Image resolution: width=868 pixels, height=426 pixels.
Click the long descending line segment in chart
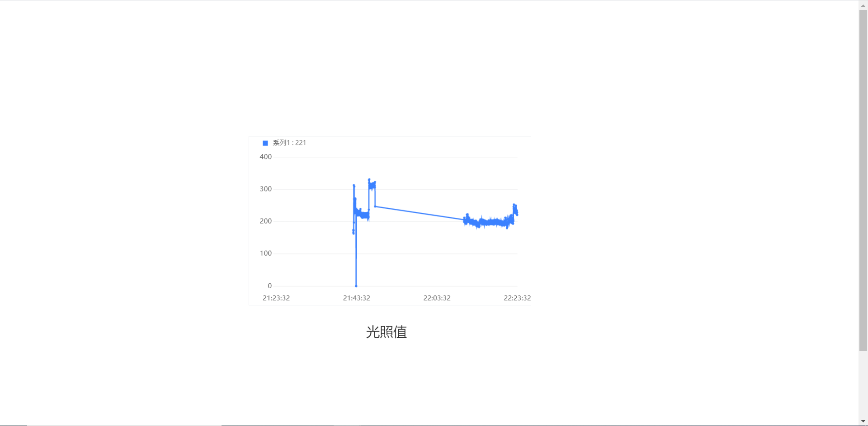[420, 213]
